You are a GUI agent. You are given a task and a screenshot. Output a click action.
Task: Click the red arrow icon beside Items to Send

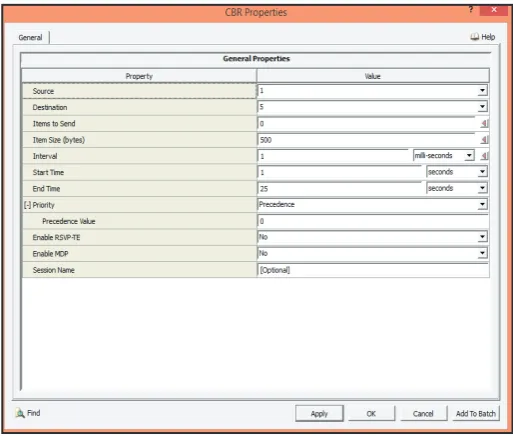(484, 124)
